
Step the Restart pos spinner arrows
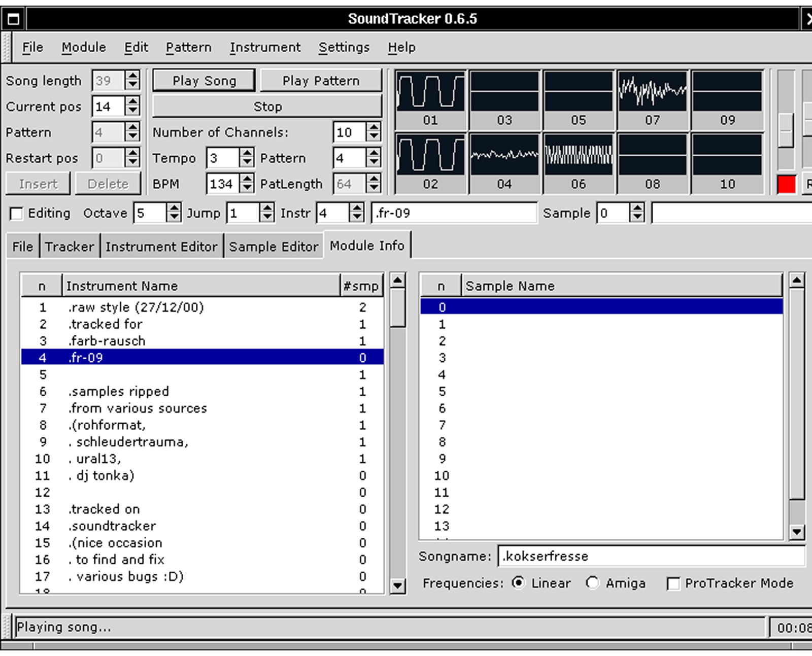coord(133,158)
